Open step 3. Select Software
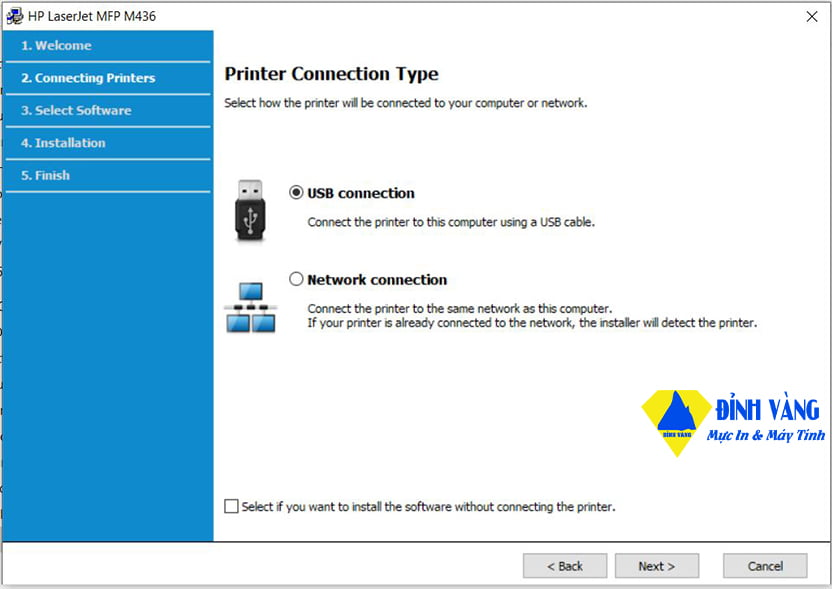 click(107, 110)
